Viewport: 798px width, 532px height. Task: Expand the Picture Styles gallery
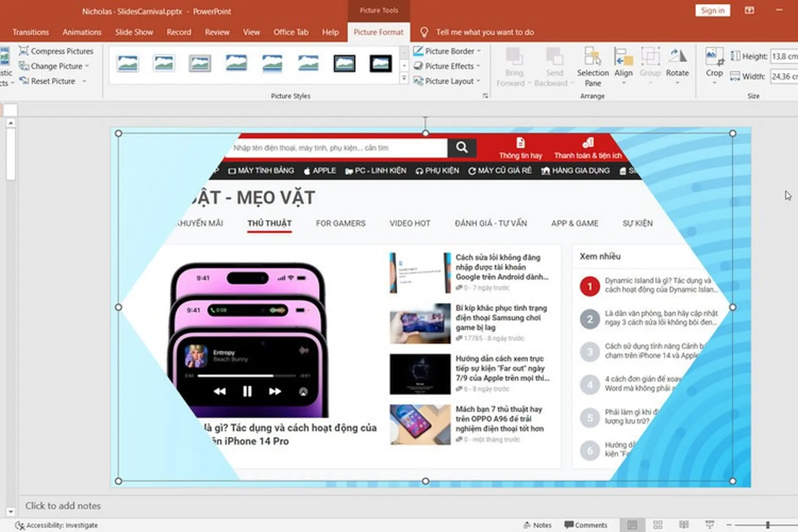coord(404,78)
